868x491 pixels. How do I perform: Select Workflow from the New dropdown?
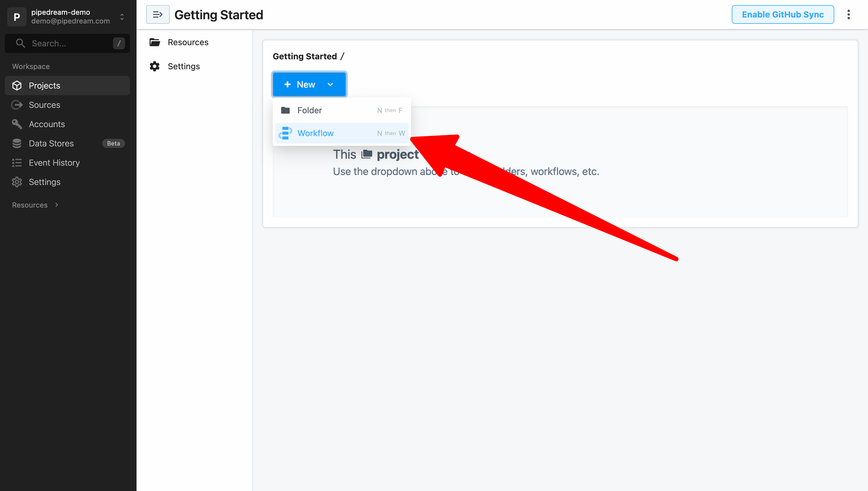point(315,133)
